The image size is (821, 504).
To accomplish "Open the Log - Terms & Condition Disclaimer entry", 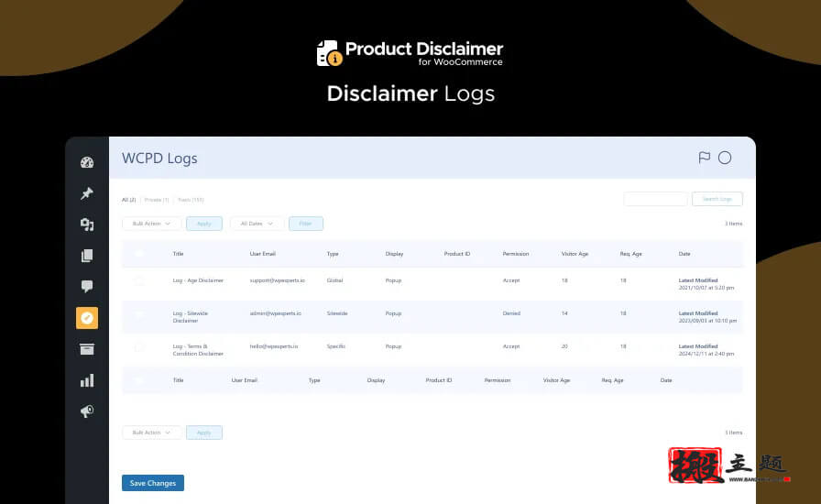I will [198, 350].
